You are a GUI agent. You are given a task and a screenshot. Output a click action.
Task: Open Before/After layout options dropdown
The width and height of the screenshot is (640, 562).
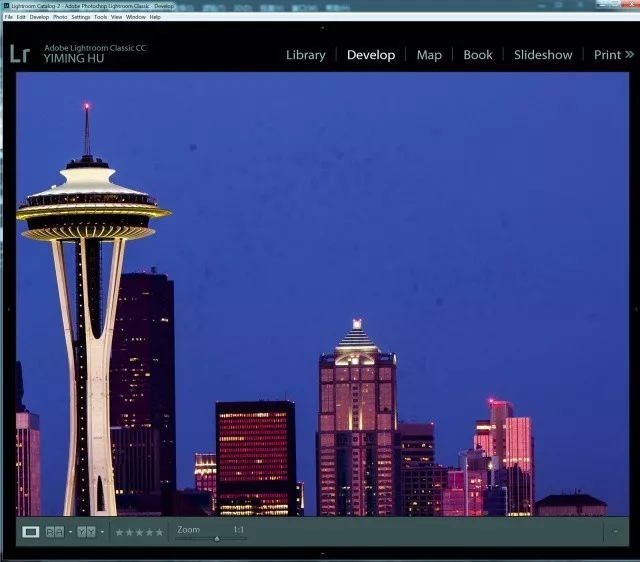click(102, 532)
